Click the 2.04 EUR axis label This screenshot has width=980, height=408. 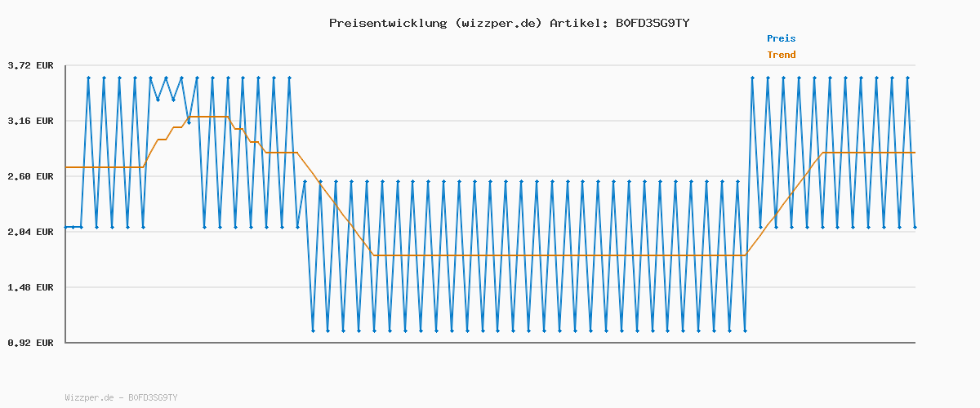(x=30, y=232)
